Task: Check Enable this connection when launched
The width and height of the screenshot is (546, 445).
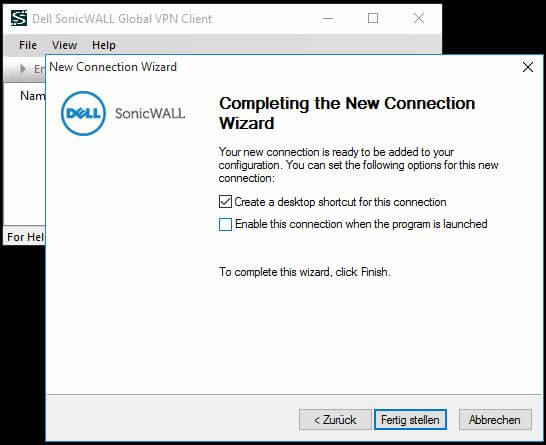Action: pyautogui.click(x=225, y=224)
